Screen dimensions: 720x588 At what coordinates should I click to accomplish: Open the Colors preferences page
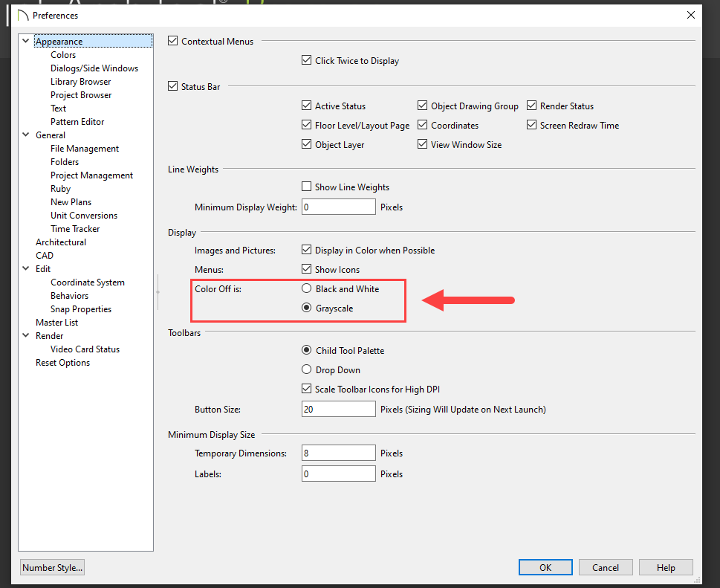pos(63,55)
